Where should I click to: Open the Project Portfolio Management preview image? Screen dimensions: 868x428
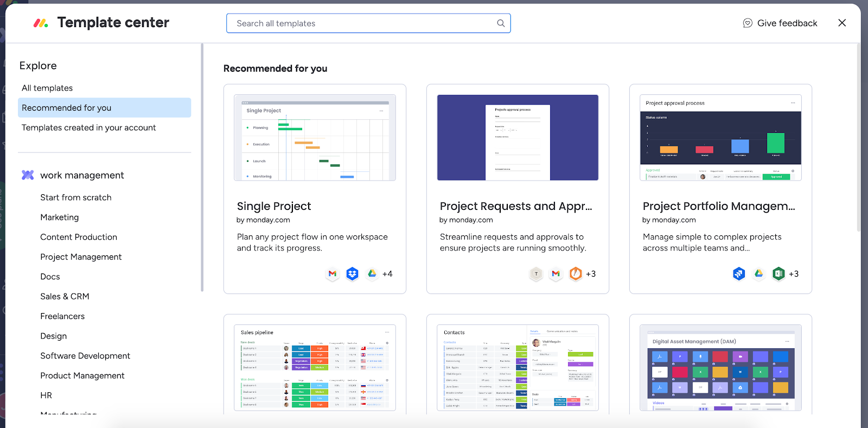720,138
